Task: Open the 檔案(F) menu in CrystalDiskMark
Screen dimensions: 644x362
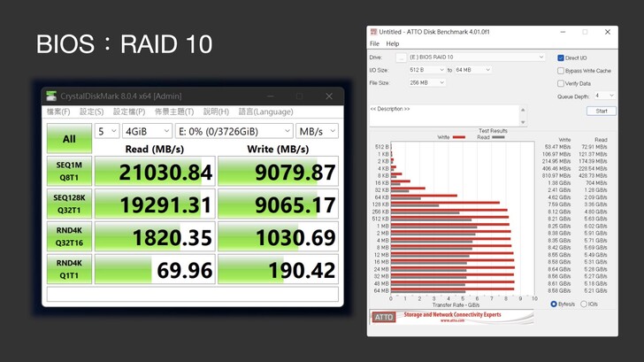Action: pos(58,112)
